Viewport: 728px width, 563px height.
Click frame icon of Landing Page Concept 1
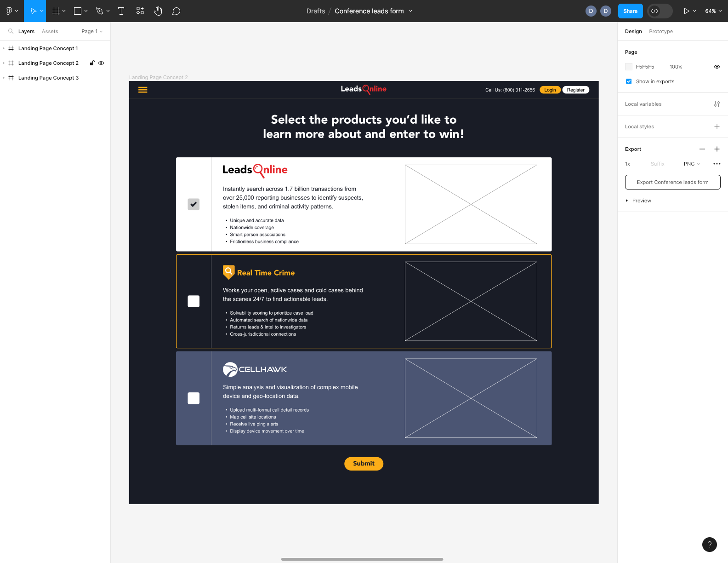11,48
